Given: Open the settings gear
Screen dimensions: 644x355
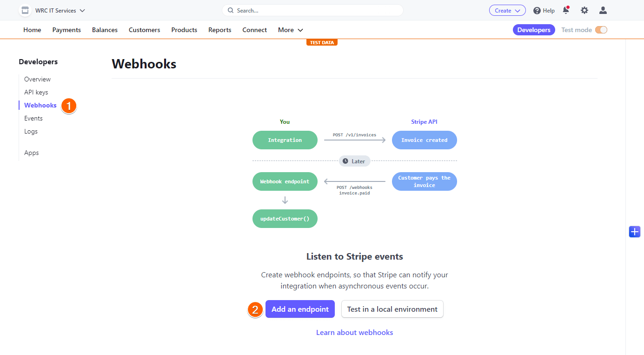Looking at the screenshot, I should [x=584, y=10].
